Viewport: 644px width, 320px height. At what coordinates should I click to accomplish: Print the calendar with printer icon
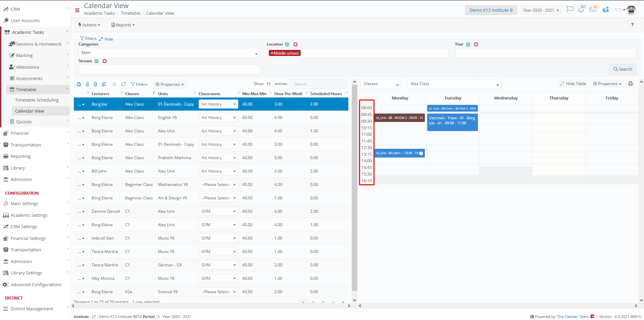631,84
